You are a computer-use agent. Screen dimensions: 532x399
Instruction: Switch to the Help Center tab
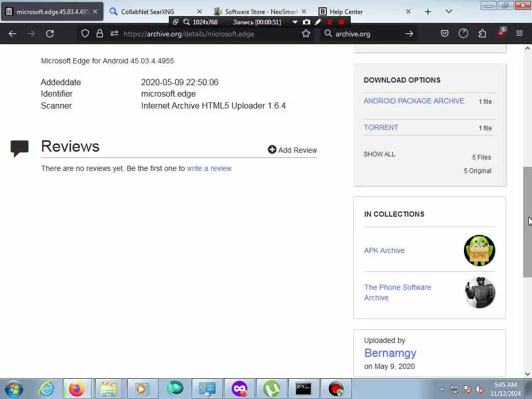(x=346, y=11)
